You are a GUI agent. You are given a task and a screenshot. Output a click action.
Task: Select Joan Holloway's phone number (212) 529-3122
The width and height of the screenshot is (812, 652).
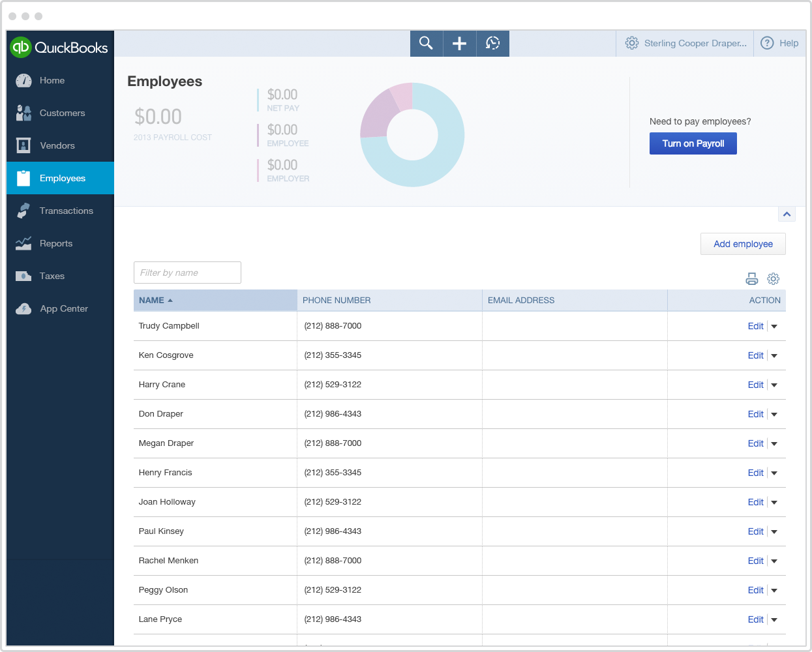333,502
